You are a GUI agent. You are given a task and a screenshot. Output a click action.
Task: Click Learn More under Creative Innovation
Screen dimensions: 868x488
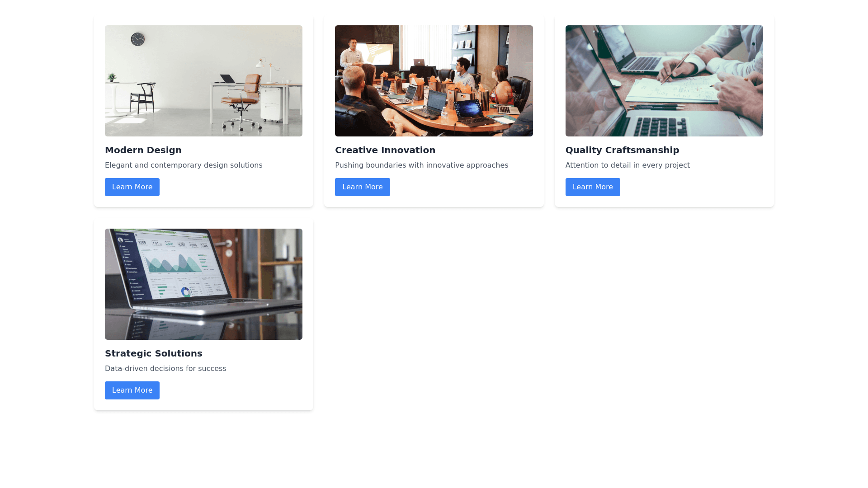(x=362, y=187)
